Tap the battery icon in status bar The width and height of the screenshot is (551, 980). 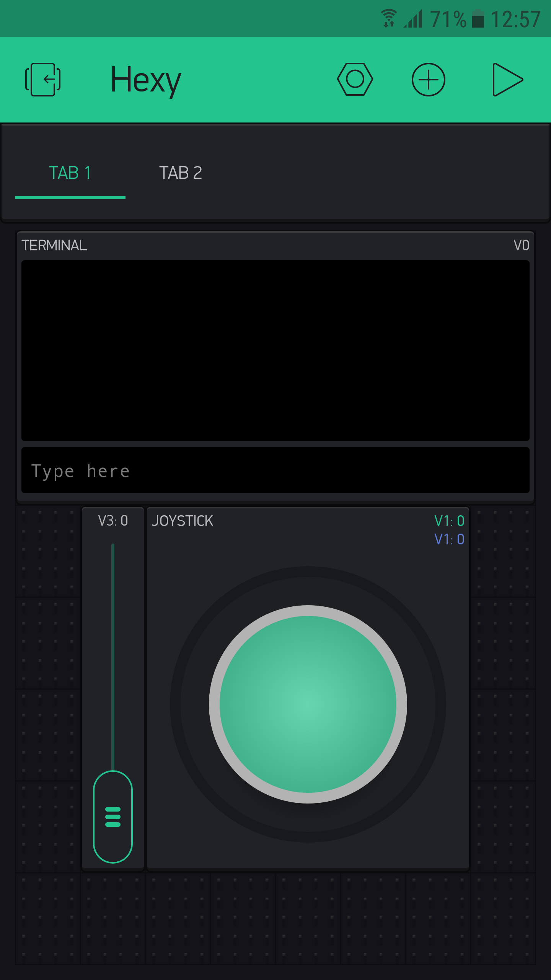coord(478,19)
